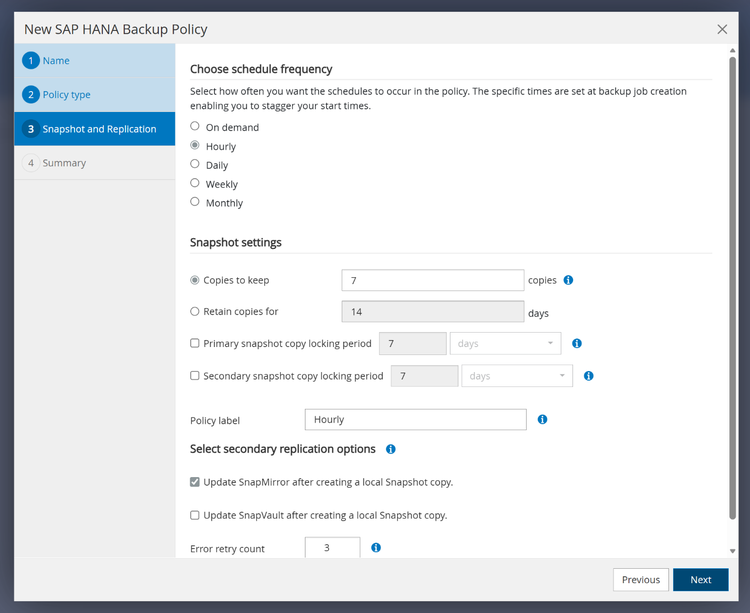Select the Hourly schedule frequency
Screen dimensions: 750x613
195,145
